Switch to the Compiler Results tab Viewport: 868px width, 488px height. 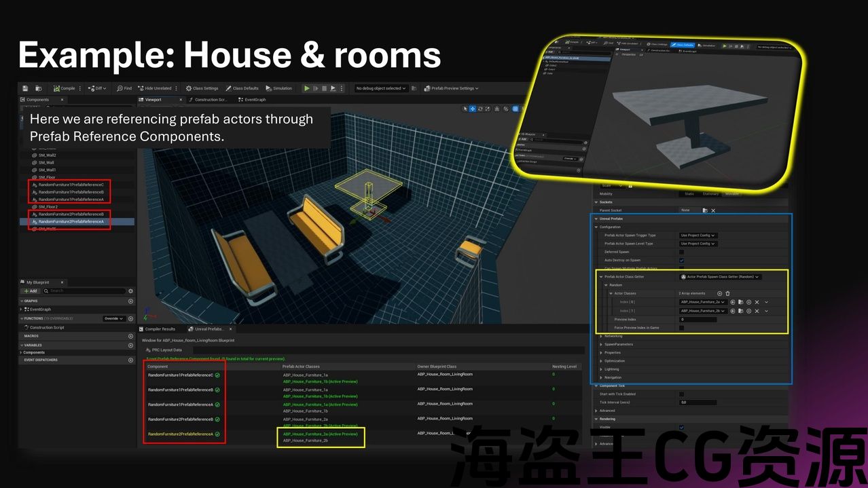tap(159, 329)
